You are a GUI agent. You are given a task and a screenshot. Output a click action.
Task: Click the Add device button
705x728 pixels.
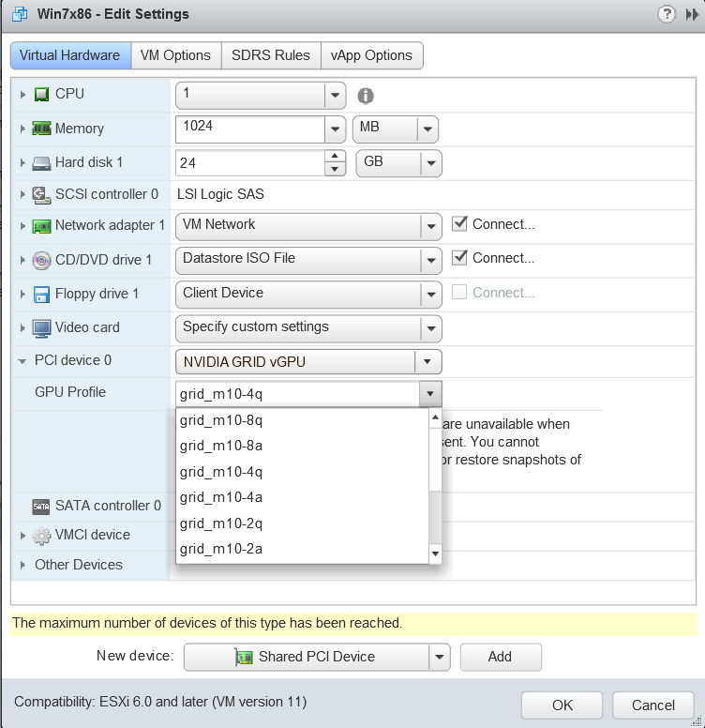pos(500,657)
